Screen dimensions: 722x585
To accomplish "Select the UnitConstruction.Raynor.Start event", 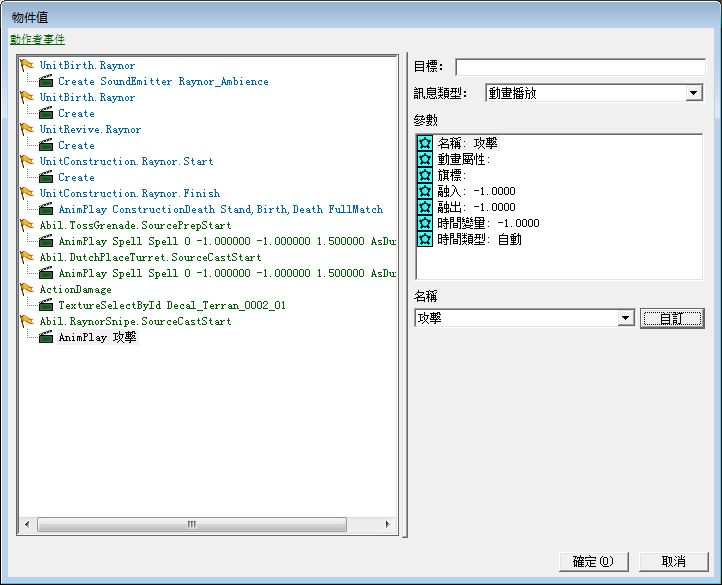I will [127, 161].
